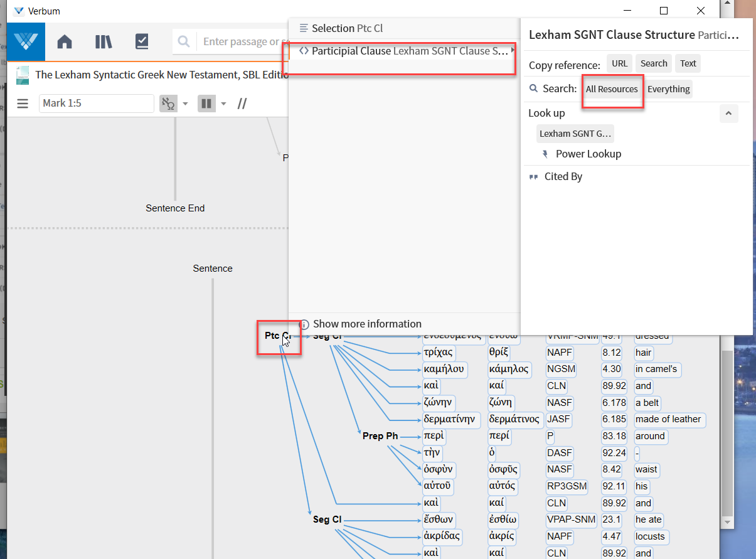Viewport: 756px width, 559px height.
Task: Click gloss 'locusts'
Action: (x=651, y=536)
